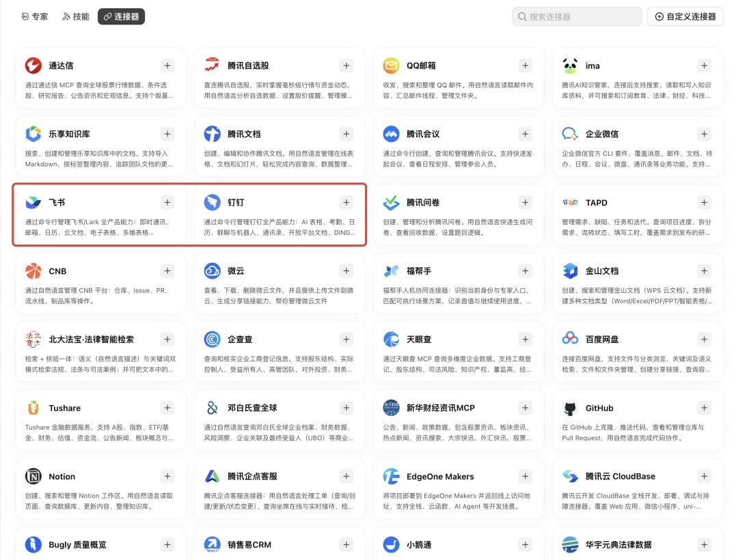Click the 腾讯企点客服 logo
Viewport: 738px width, 560px height.
click(213, 476)
